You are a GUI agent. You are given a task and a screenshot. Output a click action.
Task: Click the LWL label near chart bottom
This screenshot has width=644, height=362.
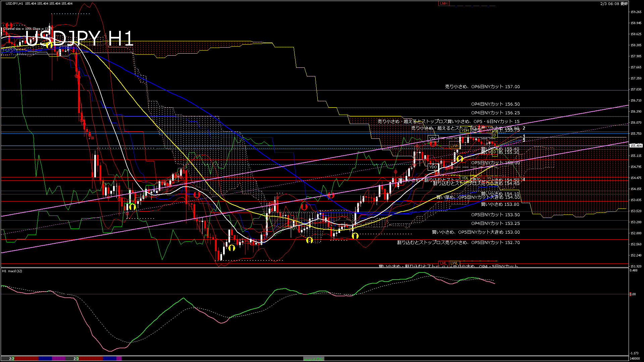coord(454,263)
